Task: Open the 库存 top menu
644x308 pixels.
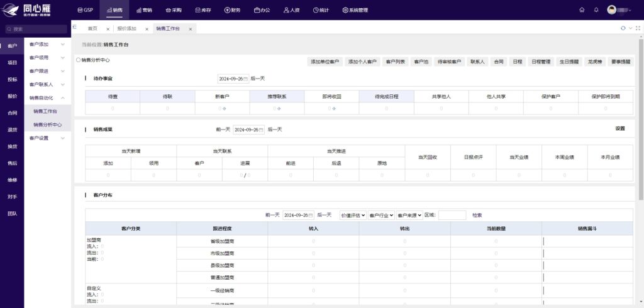Action: point(203,10)
